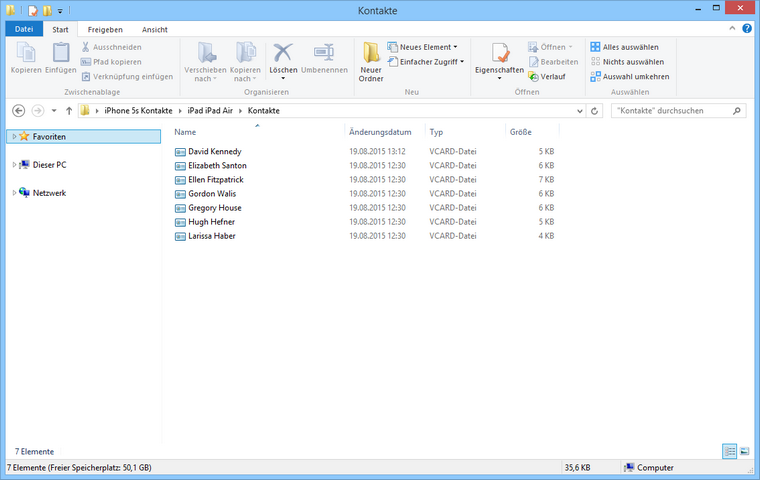Click the up-one-level arrow button
The image size is (760, 480).
click(x=68, y=110)
